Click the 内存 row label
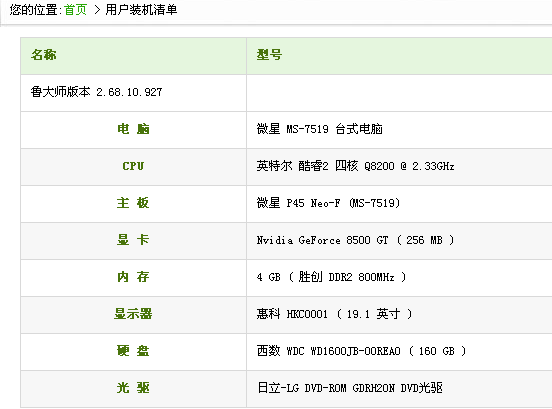The width and height of the screenshot is (552, 409). (x=133, y=277)
